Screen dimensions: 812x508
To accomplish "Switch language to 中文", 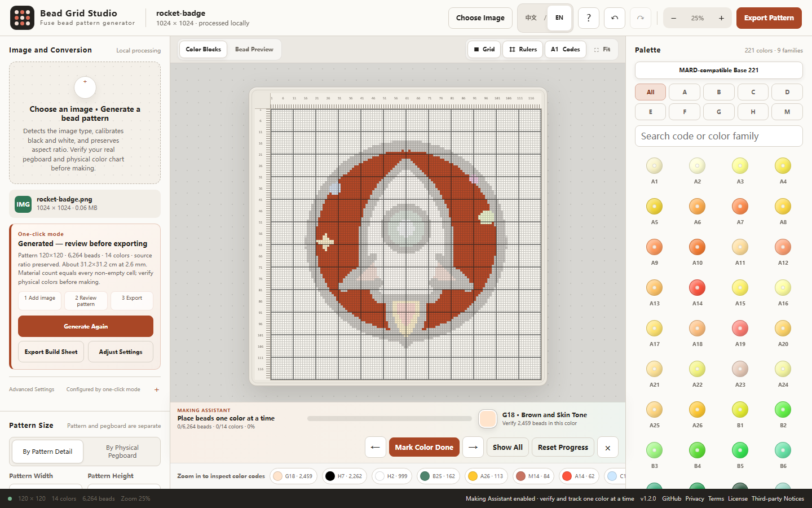I will (x=531, y=18).
